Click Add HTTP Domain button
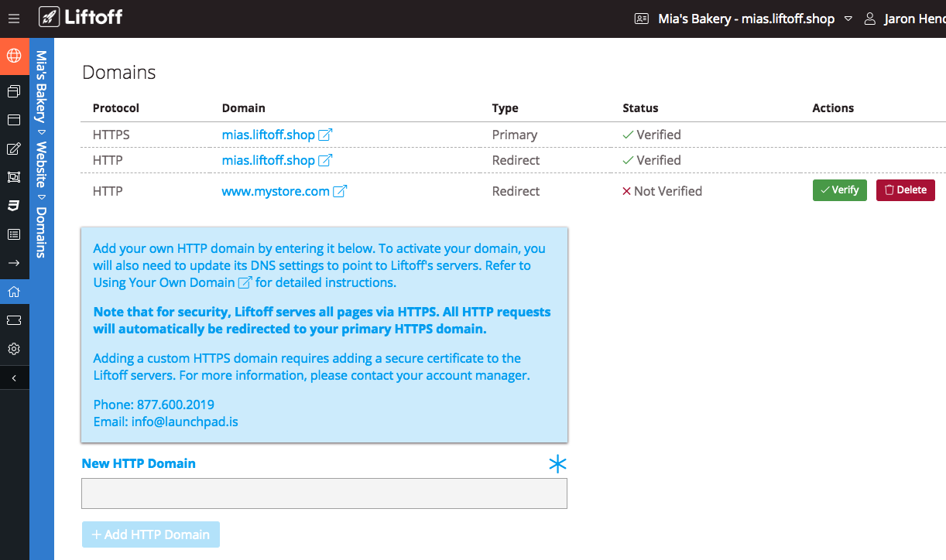Viewport: 946px width, 560px height. [150, 534]
